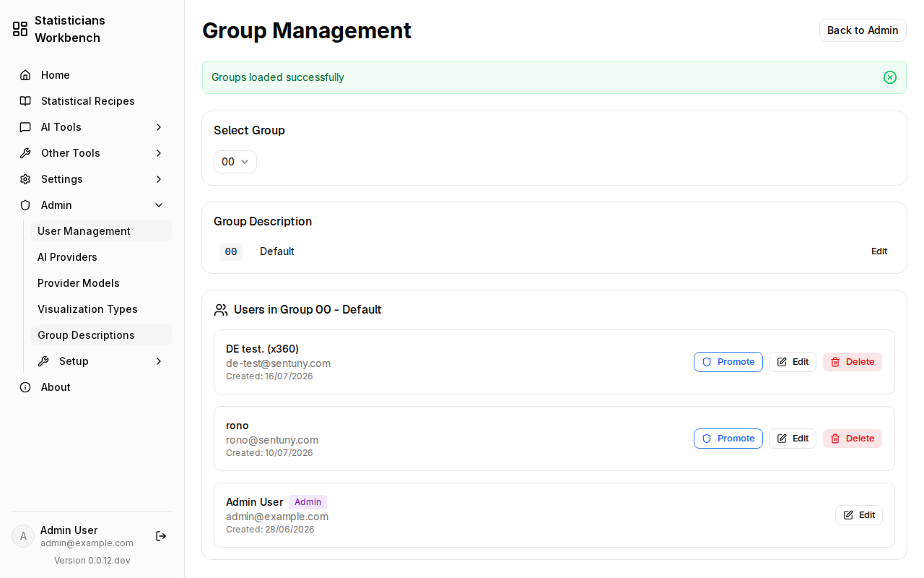Click the Admin shield icon
This screenshot has height=578, width=924.
[x=25, y=205]
